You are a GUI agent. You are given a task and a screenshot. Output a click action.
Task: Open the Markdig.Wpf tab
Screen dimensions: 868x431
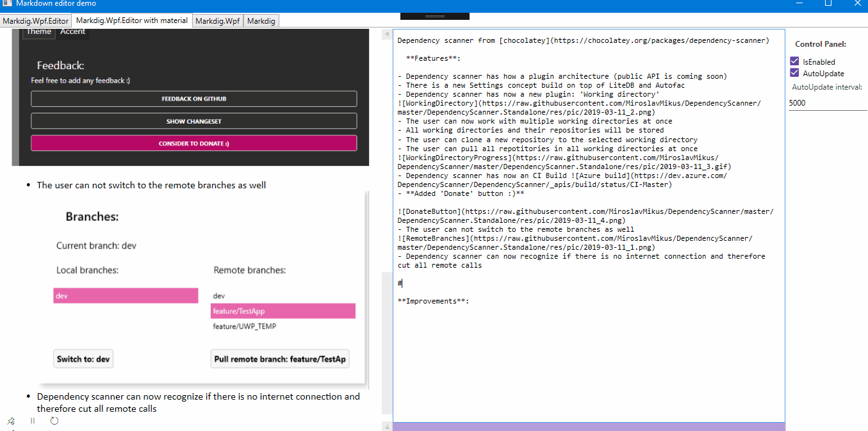pos(218,21)
